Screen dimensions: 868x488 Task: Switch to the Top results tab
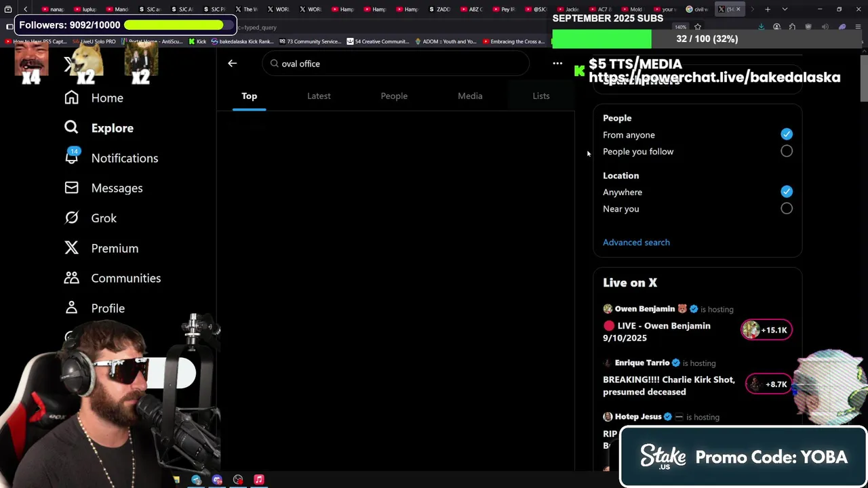tap(249, 96)
